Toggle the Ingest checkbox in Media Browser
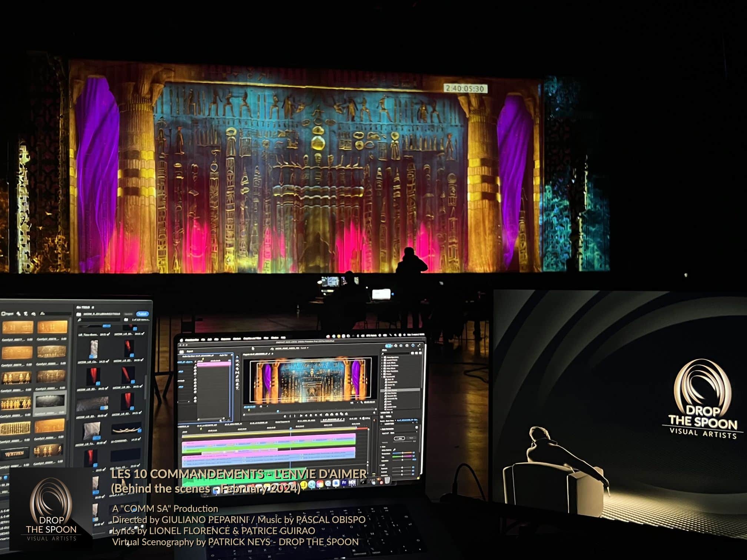Viewport: 747px width, 560px height. point(3,314)
